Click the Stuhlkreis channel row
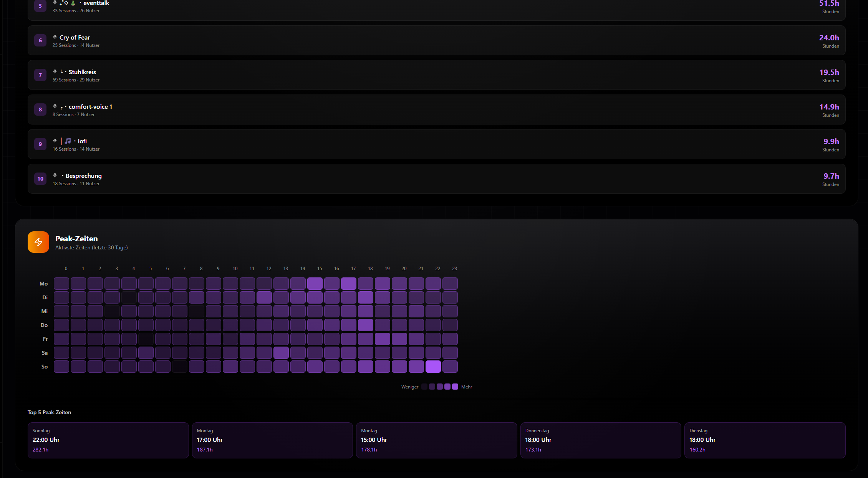The height and width of the screenshot is (478, 868). point(436,75)
